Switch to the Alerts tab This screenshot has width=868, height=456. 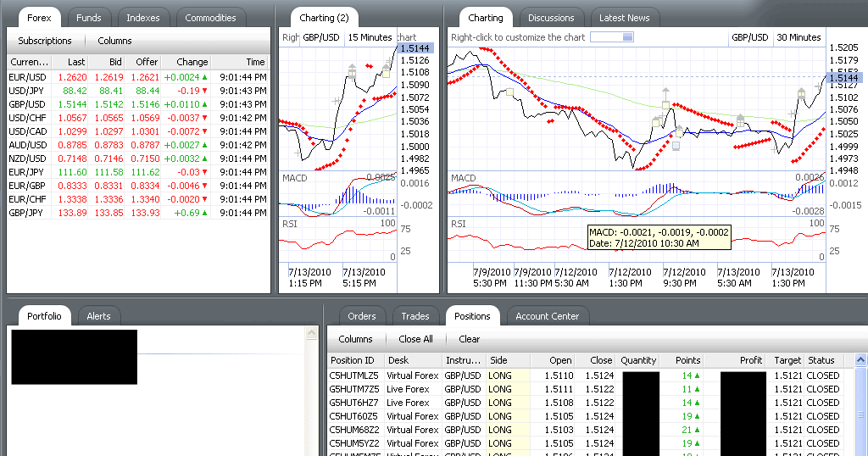tap(98, 316)
